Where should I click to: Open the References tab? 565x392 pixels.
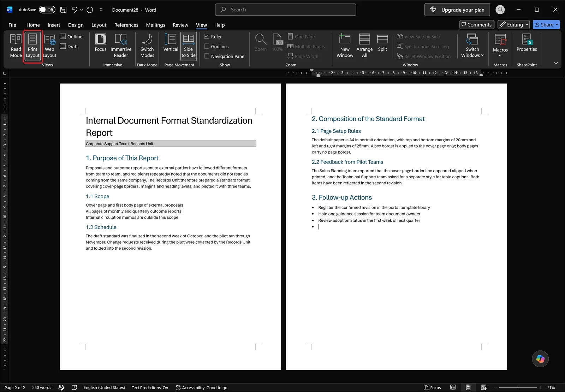click(x=126, y=25)
